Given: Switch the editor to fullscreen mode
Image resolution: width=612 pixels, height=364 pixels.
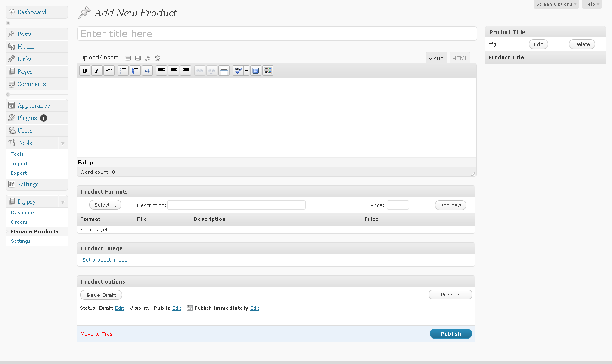Looking at the screenshot, I should 256,71.
